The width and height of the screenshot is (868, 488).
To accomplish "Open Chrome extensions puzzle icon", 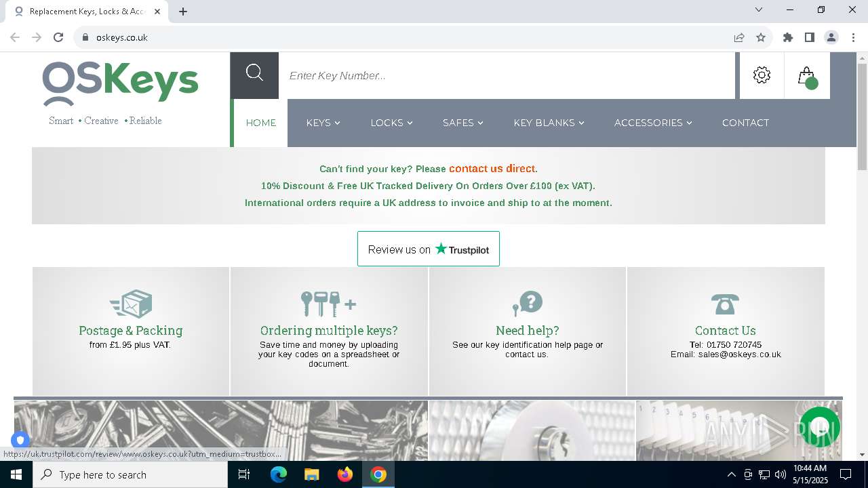I will pos(788,37).
